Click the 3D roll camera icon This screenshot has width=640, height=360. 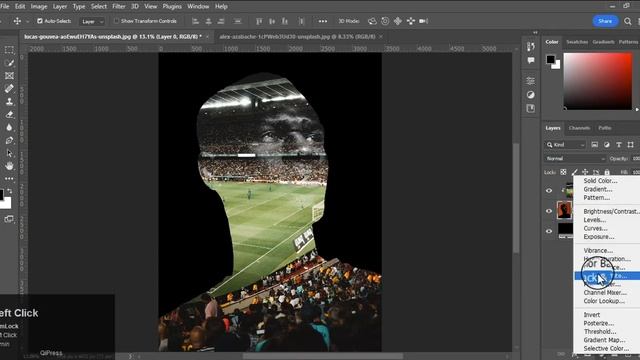coord(385,21)
